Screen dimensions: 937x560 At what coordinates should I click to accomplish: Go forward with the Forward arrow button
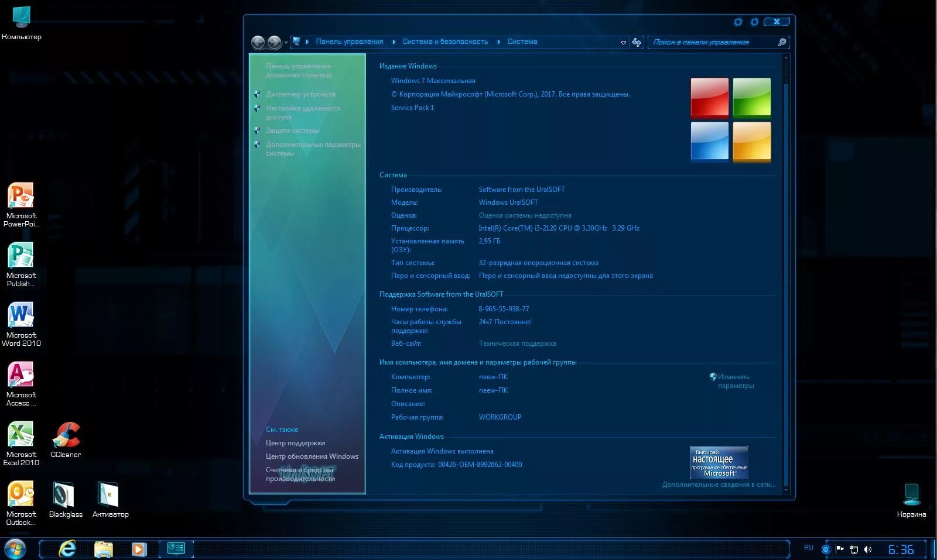[274, 42]
